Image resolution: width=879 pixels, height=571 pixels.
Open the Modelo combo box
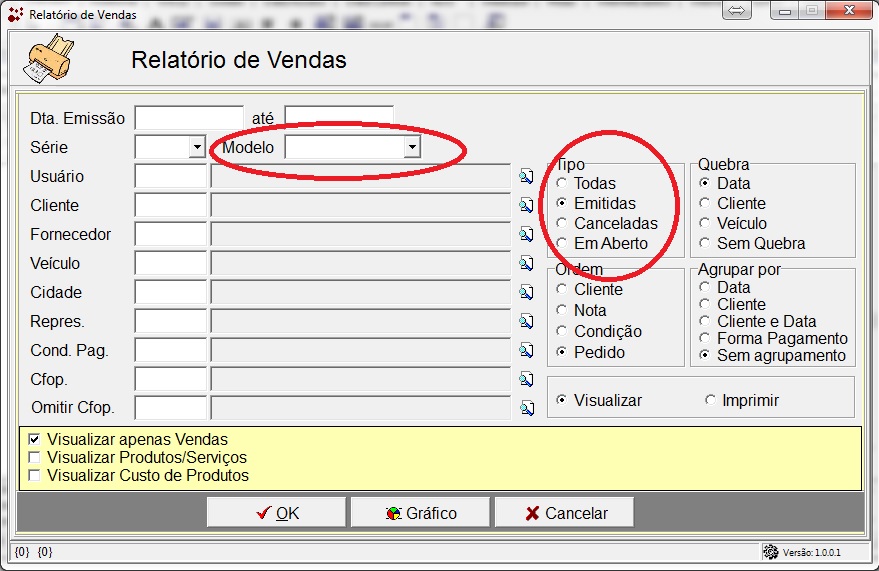[411, 148]
